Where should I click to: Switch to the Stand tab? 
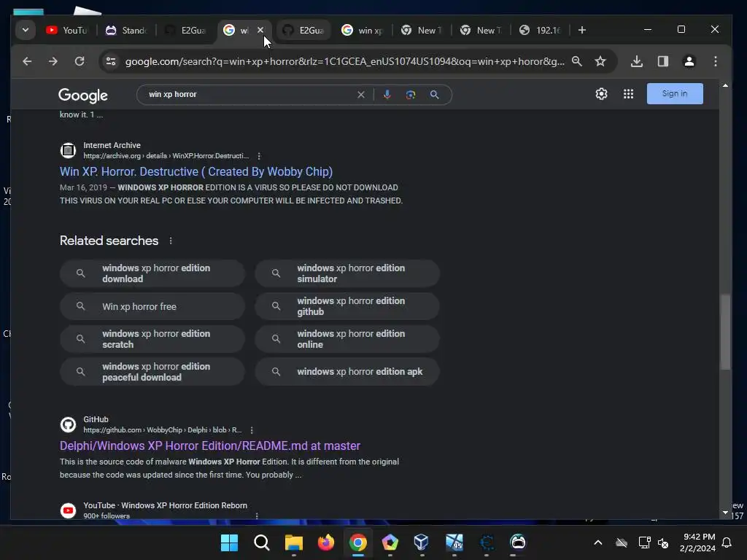coord(126,30)
